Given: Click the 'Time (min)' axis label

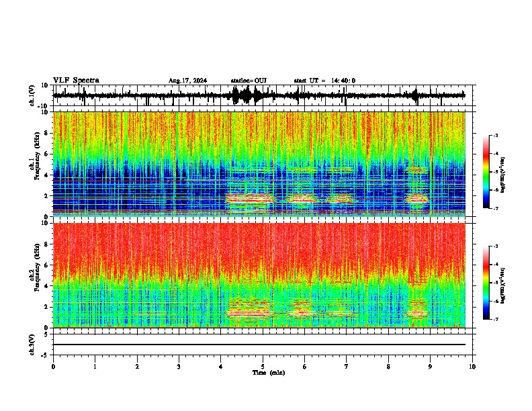Looking at the screenshot, I should [269, 373].
